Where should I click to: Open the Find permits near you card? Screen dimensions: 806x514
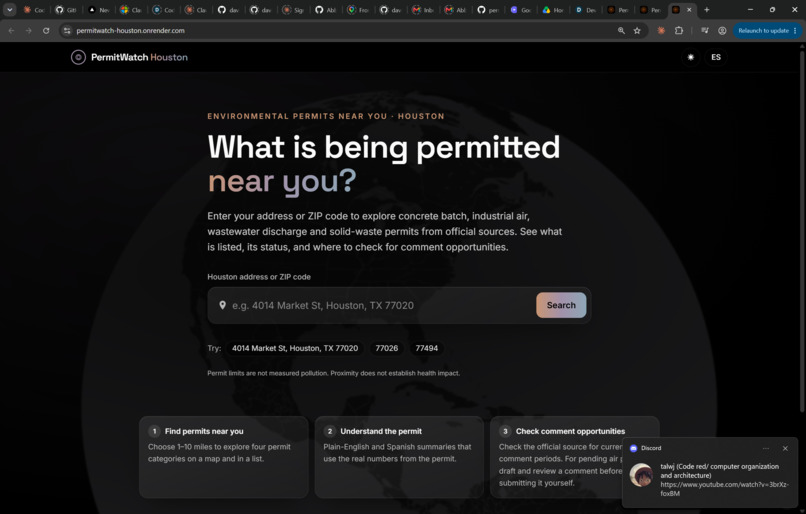(x=224, y=457)
